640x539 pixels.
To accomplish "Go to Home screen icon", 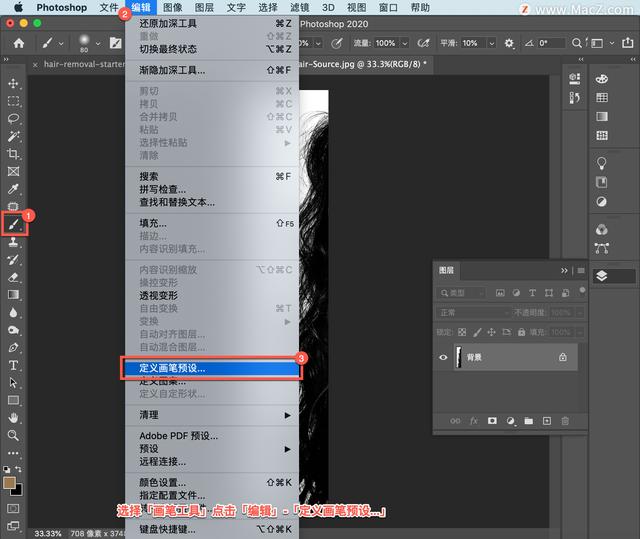I will pos(19,43).
